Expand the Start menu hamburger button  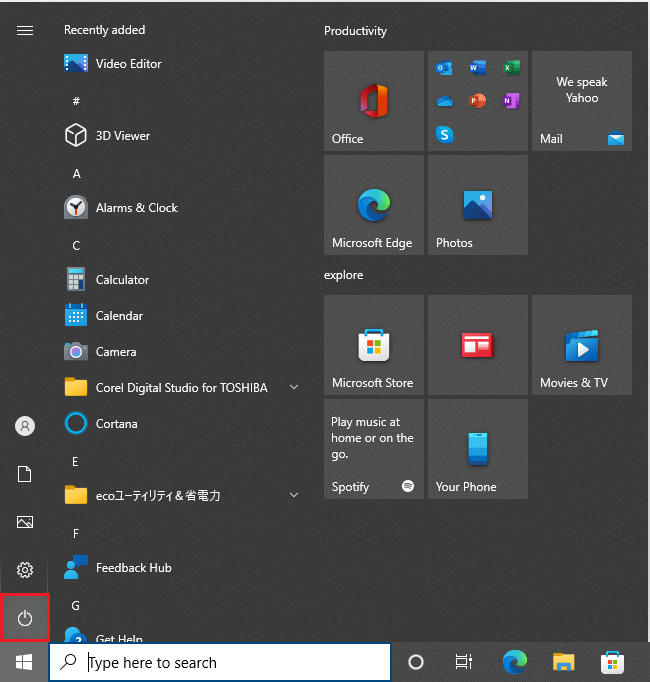25,30
